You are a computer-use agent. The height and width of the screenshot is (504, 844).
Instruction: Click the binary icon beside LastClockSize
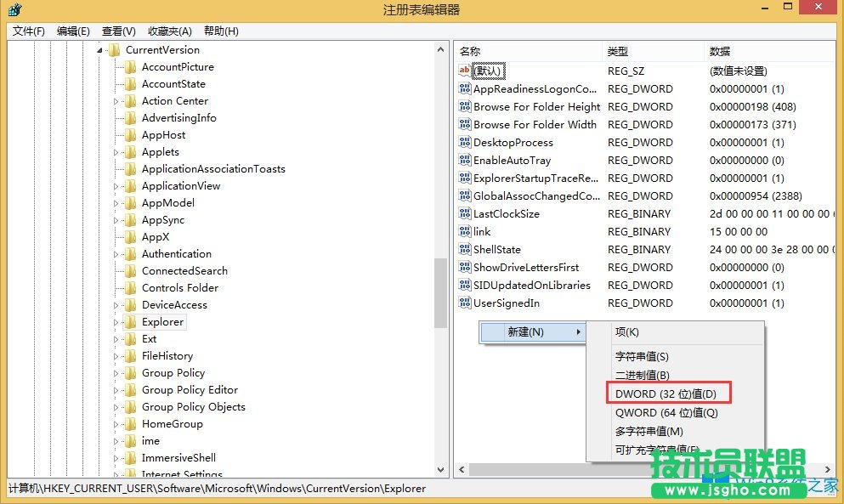coord(464,213)
